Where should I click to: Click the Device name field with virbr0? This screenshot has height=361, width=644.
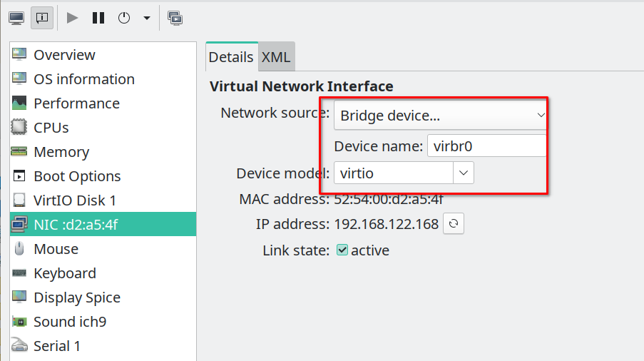486,146
